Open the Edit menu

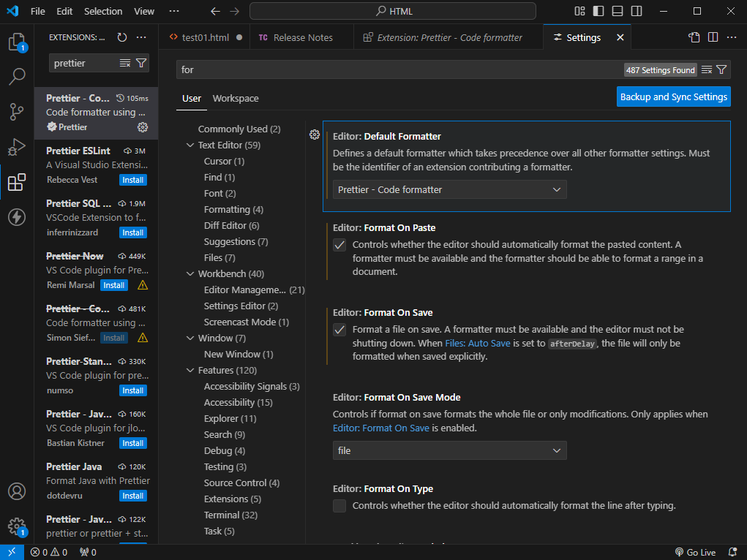64,11
